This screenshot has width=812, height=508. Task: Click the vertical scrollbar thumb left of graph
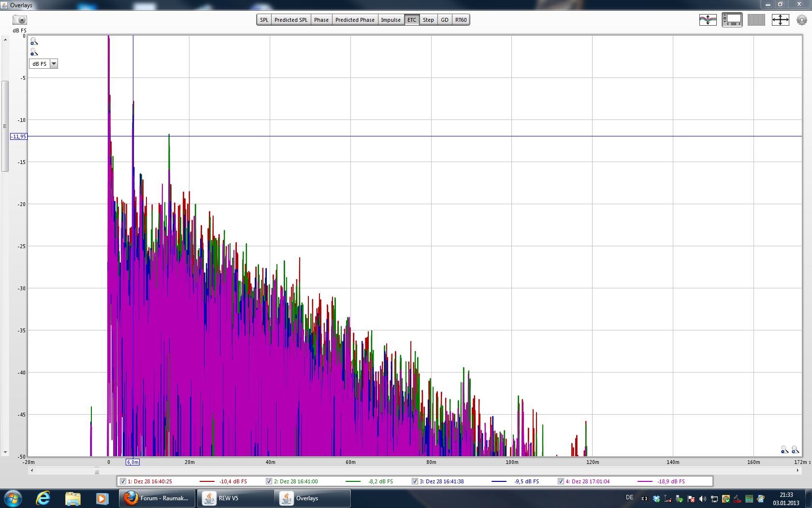[x=5, y=126]
